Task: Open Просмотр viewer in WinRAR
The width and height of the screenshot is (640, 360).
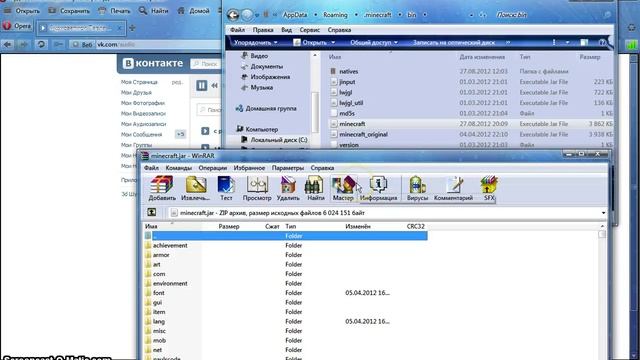Action: (257, 188)
